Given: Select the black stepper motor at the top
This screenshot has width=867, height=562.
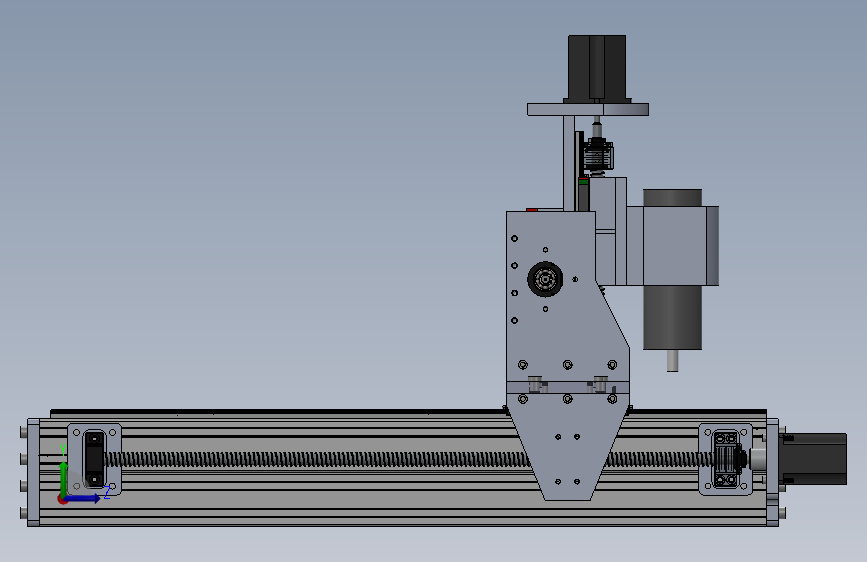Looking at the screenshot, I should click(x=597, y=69).
